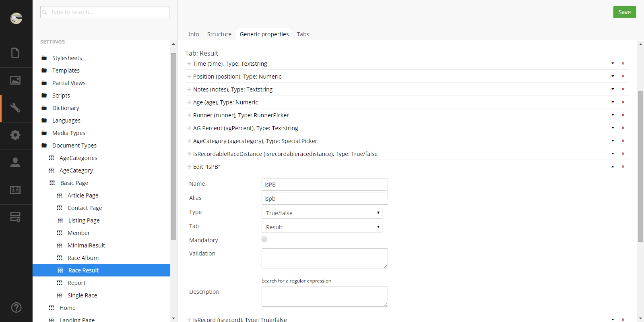Viewport: 644px width, 322px height.
Task: Select the Home document type
Action: click(x=68, y=308)
